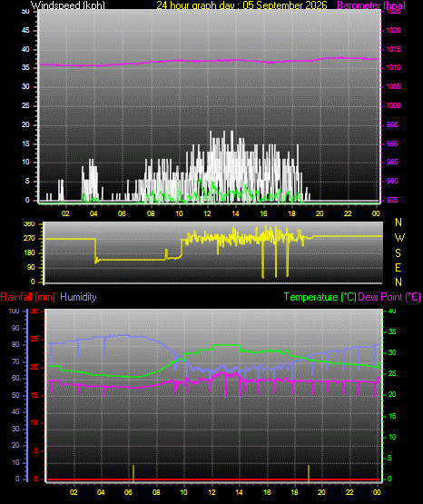
Task: Click hour 12 on the windspeed chart time axis
Action: click(207, 213)
